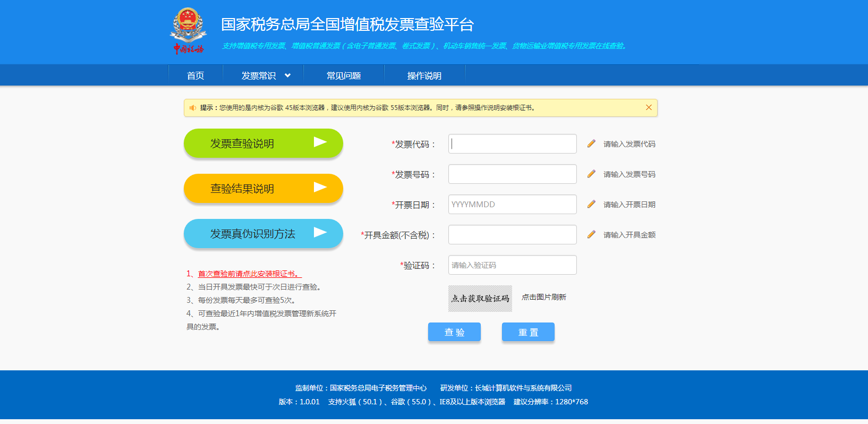The width and height of the screenshot is (868, 424).
Task: Click the China Tax emblem logo
Action: [x=189, y=30]
